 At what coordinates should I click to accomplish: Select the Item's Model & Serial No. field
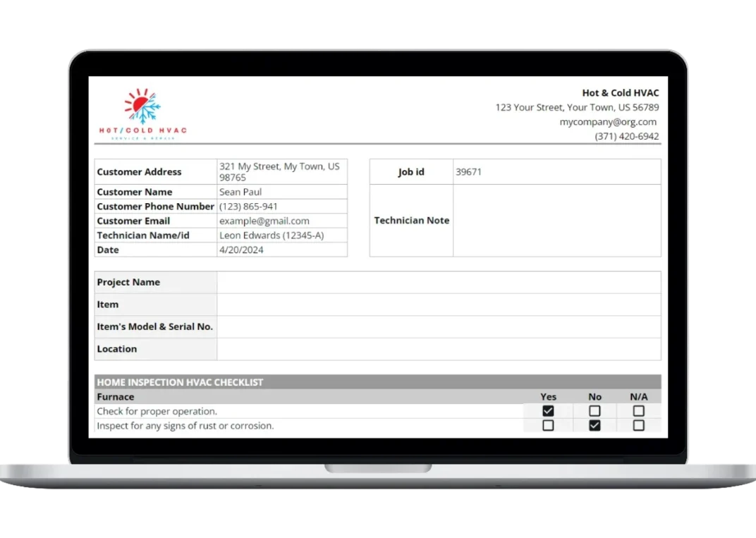pos(439,326)
